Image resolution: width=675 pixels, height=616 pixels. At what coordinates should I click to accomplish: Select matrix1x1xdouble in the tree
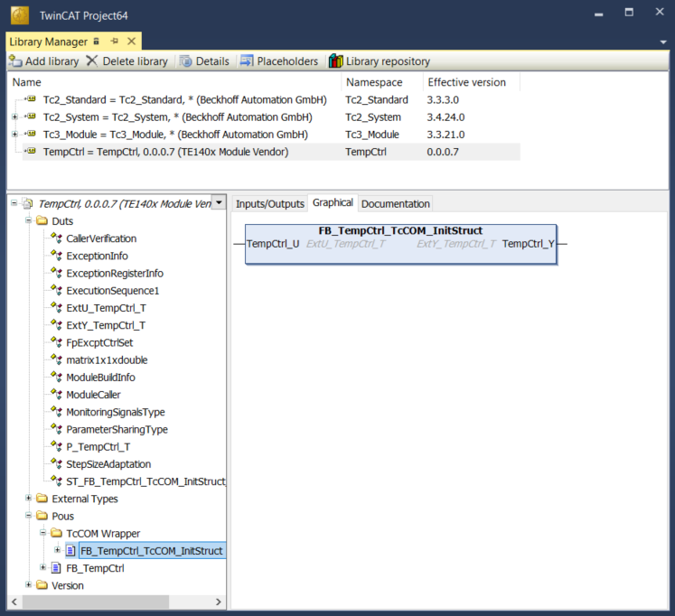(x=107, y=360)
